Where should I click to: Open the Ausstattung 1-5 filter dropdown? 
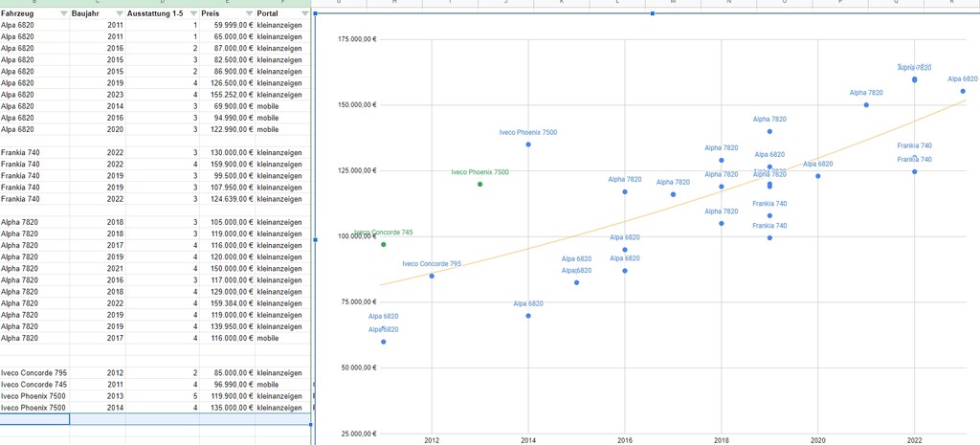(x=193, y=13)
